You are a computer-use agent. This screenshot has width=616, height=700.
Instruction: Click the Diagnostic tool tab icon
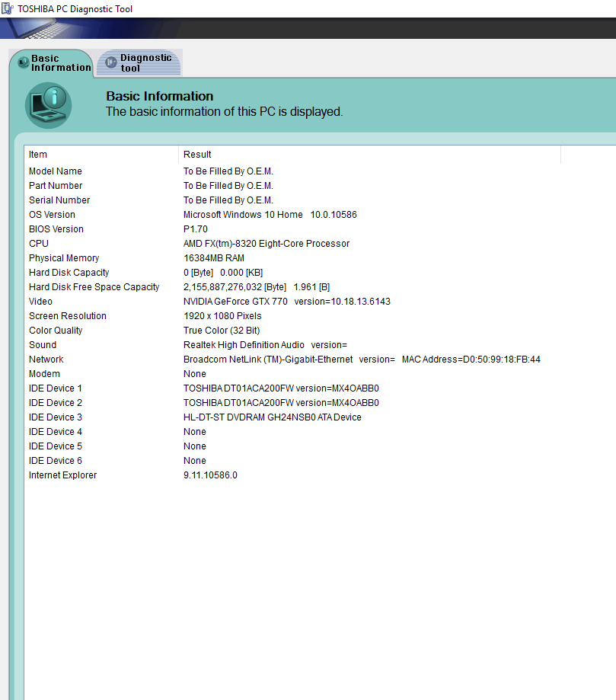(x=110, y=63)
